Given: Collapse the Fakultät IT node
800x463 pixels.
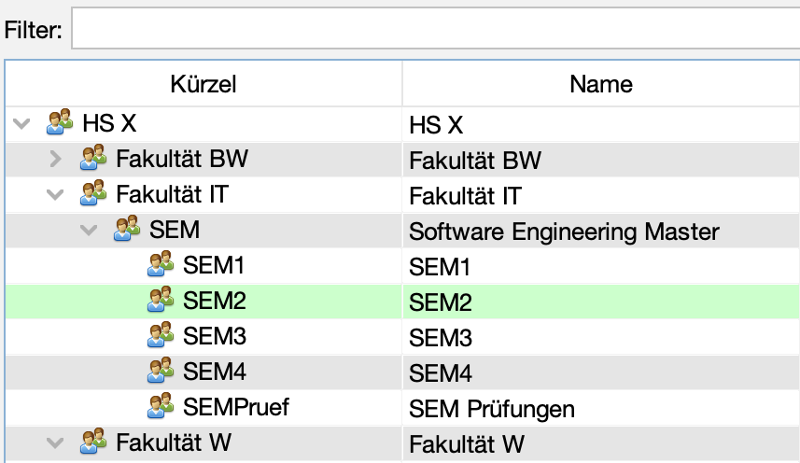Looking at the screenshot, I should [55, 193].
